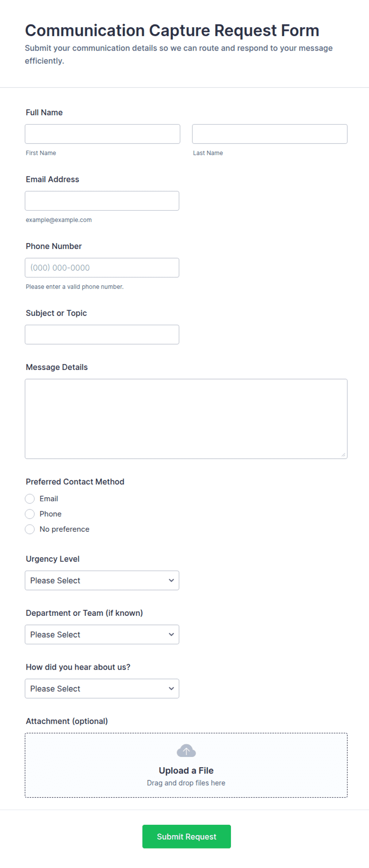Click the Message Details resize handle
The width and height of the screenshot is (369, 868).
(343, 454)
